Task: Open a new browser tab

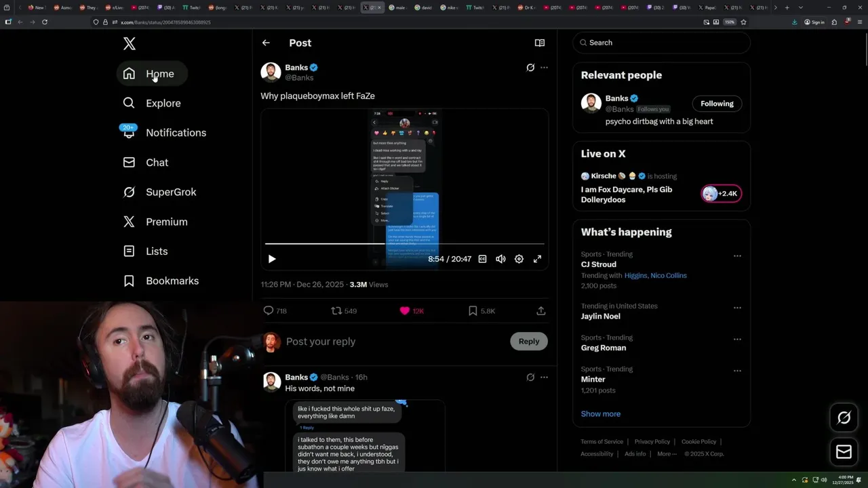Action: (x=787, y=7)
